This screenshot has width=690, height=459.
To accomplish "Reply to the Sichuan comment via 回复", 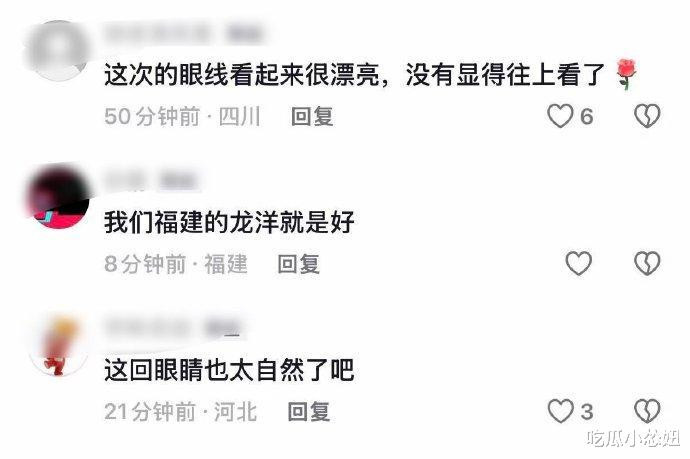I will point(312,117).
